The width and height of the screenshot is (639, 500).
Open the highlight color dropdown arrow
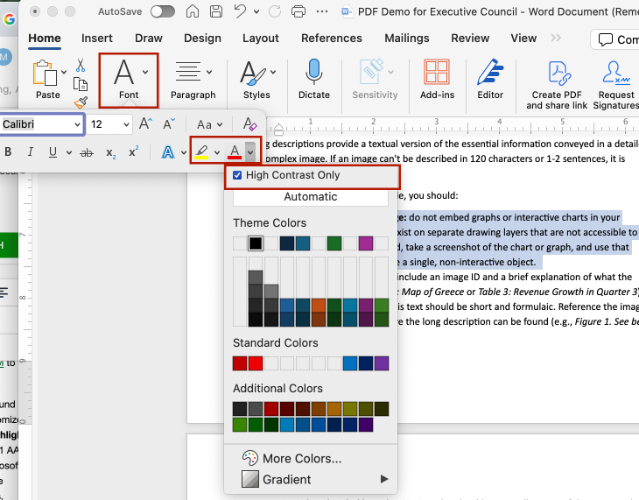(217, 152)
